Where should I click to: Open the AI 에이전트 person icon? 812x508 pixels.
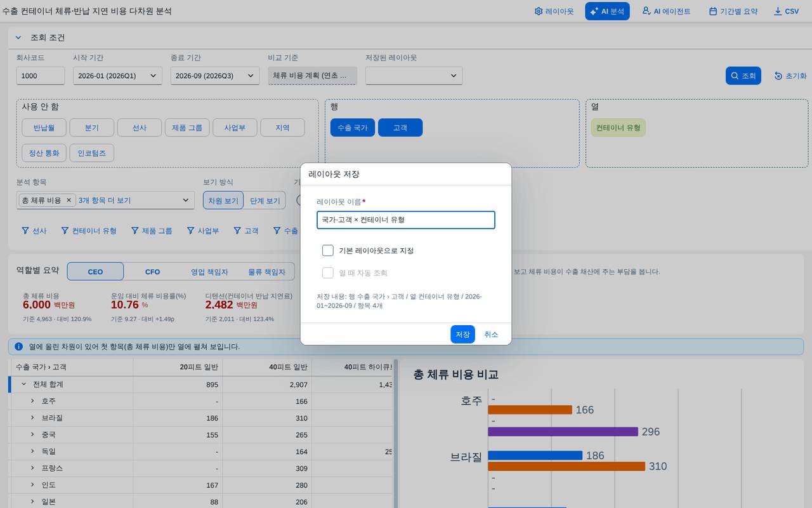click(646, 11)
